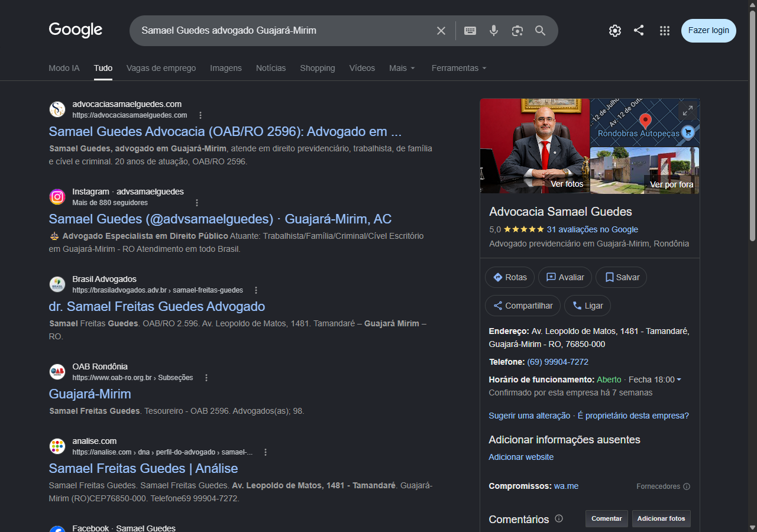Click phone number (69) 99904-7272
Viewport: 757px width, 532px height.
[x=558, y=362]
